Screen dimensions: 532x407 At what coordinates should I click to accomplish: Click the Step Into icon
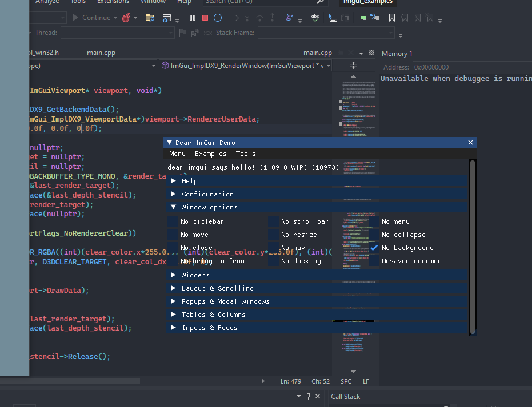[246, 18]
